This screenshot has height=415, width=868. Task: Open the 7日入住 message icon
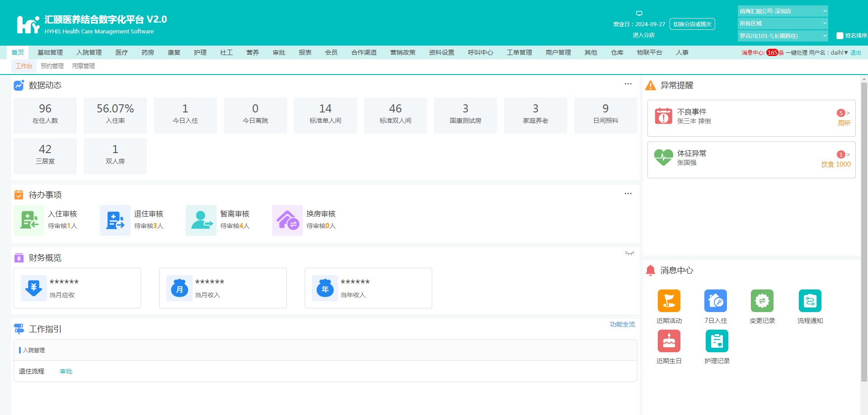point(715,301)
